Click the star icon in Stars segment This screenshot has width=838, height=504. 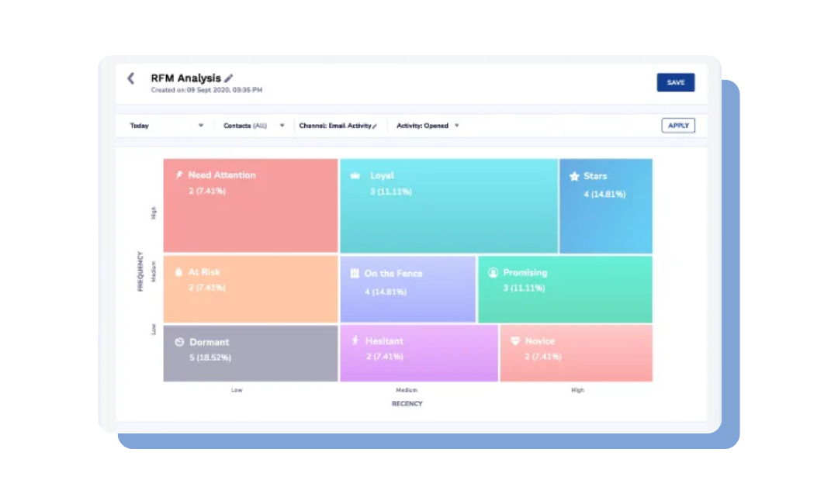pos(574,177)
